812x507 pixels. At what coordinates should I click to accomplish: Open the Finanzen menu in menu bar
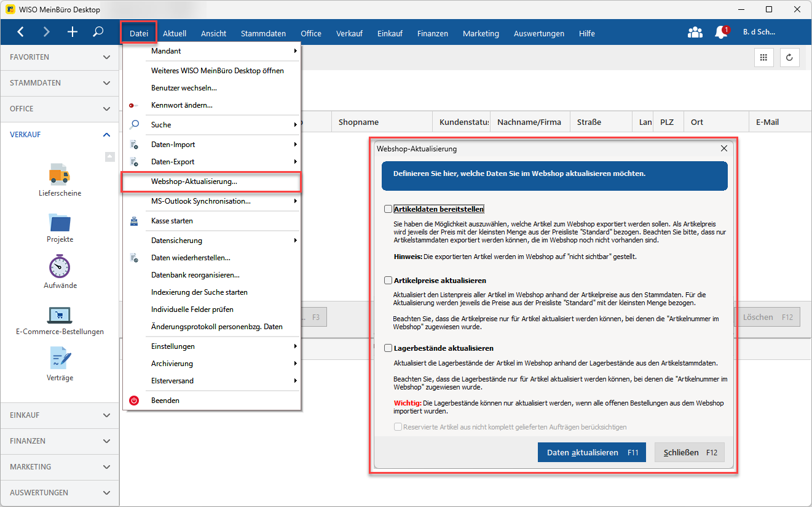(433, 33)
